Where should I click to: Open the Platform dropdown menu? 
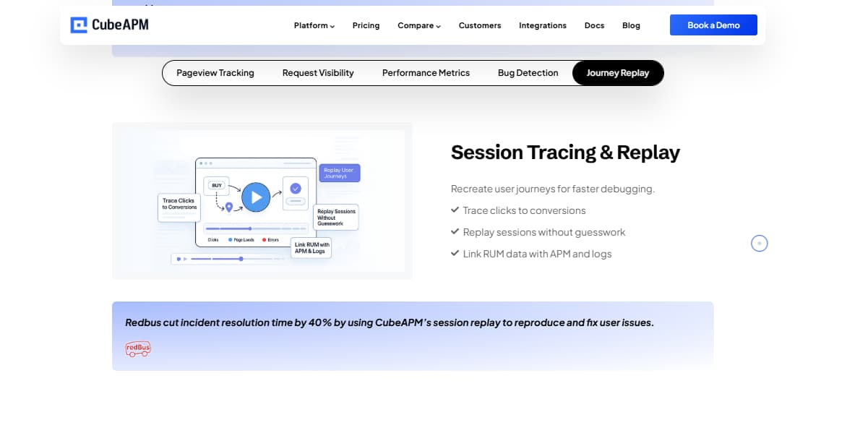[x=313, y=25]
